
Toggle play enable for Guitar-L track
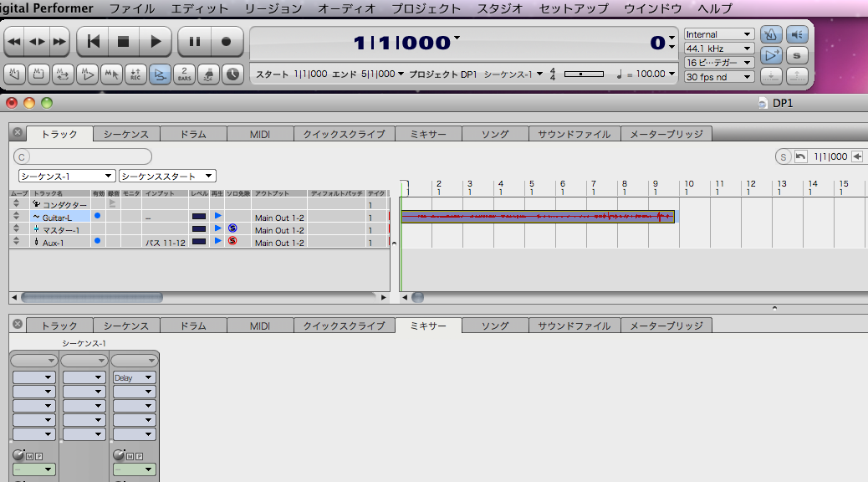218,216
